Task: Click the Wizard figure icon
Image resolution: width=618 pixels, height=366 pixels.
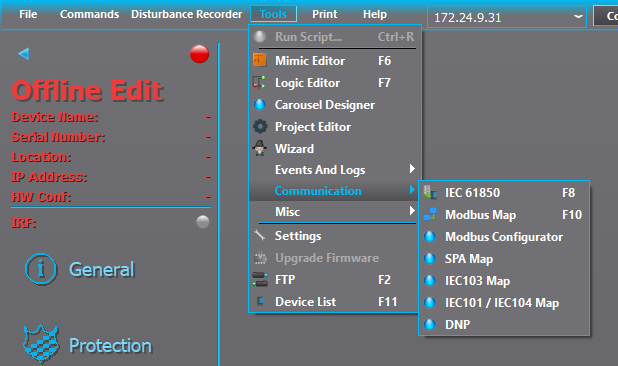Action: 259,148
